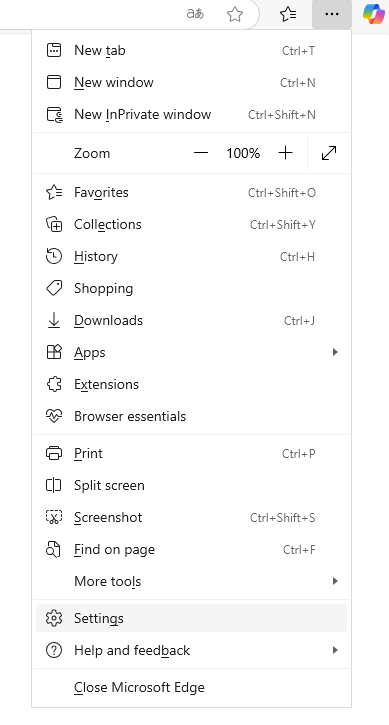Enter full screen using the zoom arrow icon
The width and height of the screenshot is (389, 725).
pos(329,153)
